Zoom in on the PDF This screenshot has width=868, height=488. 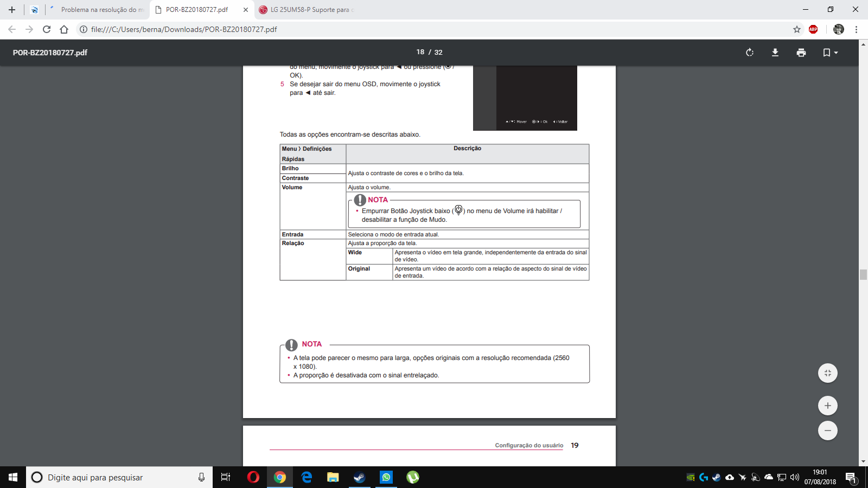828,406
